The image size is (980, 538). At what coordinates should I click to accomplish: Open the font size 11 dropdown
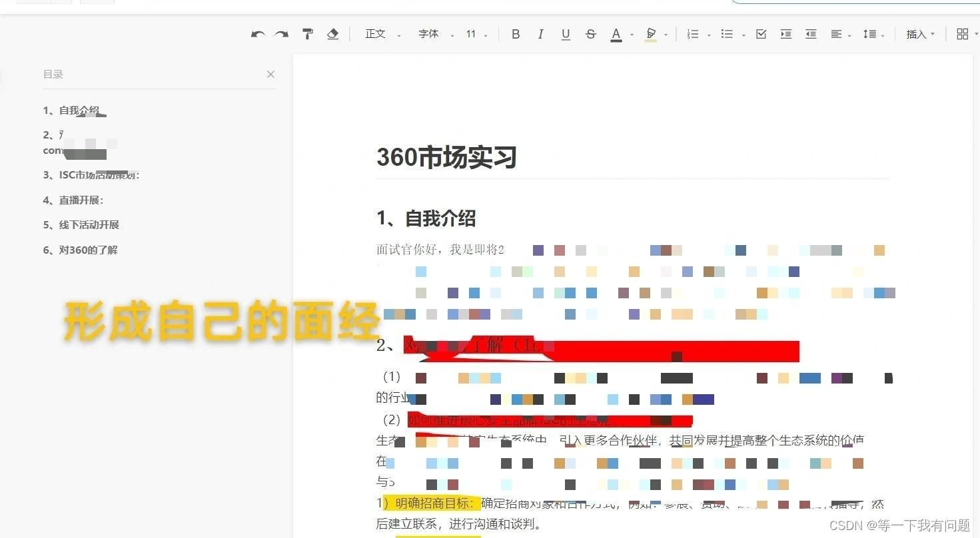(476, 34)
